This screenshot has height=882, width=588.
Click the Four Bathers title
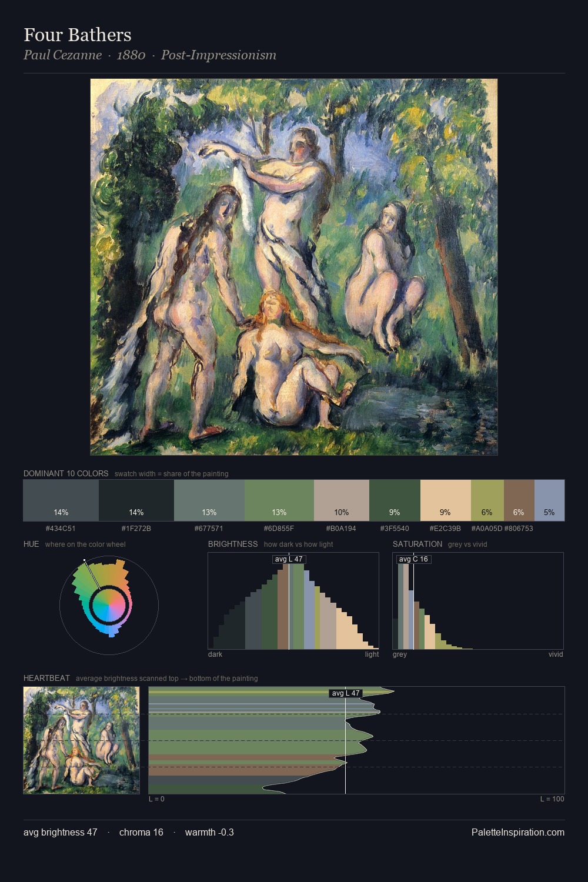pyautogui.click(x=78, y=35)
